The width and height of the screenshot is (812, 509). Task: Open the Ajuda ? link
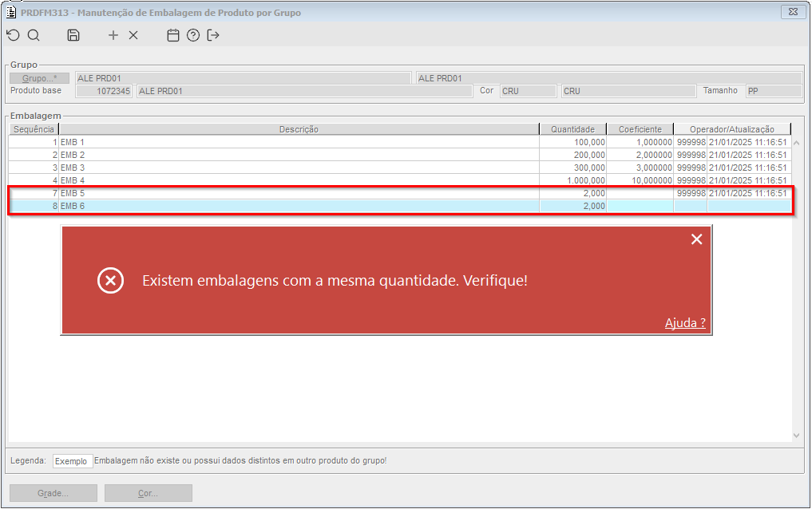click(684, 323)
